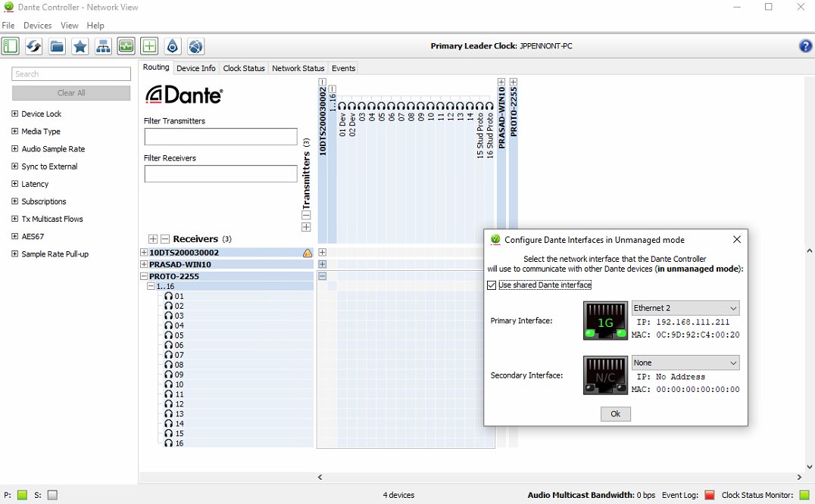Screen dimensions: 815x504
Task: Click the Clear All button
Action: pyautogui.click(x=71, y=93)
